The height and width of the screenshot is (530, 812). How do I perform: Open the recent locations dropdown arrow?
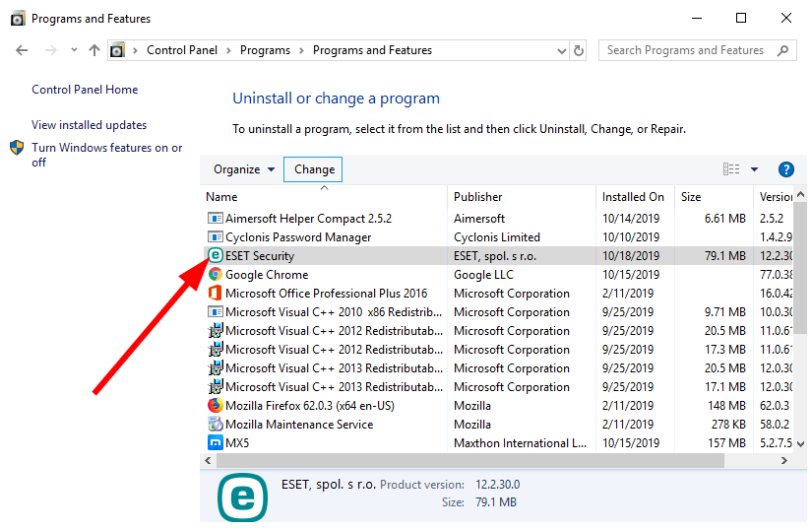pyautogui.click(x=74, y=49)
